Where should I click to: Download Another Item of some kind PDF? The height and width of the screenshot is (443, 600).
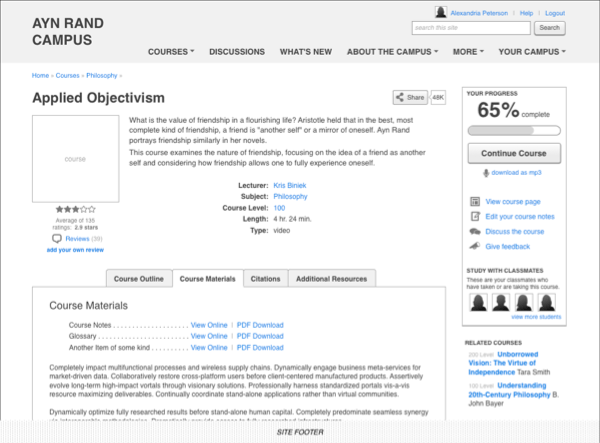tap(260, 347)
